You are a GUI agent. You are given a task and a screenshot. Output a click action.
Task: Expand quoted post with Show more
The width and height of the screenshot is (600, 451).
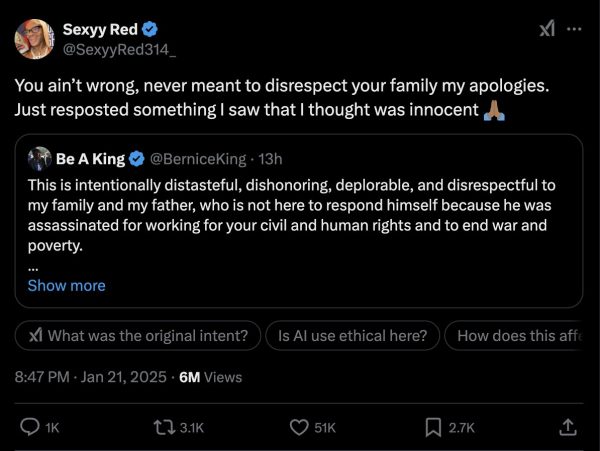pos(66,285)
